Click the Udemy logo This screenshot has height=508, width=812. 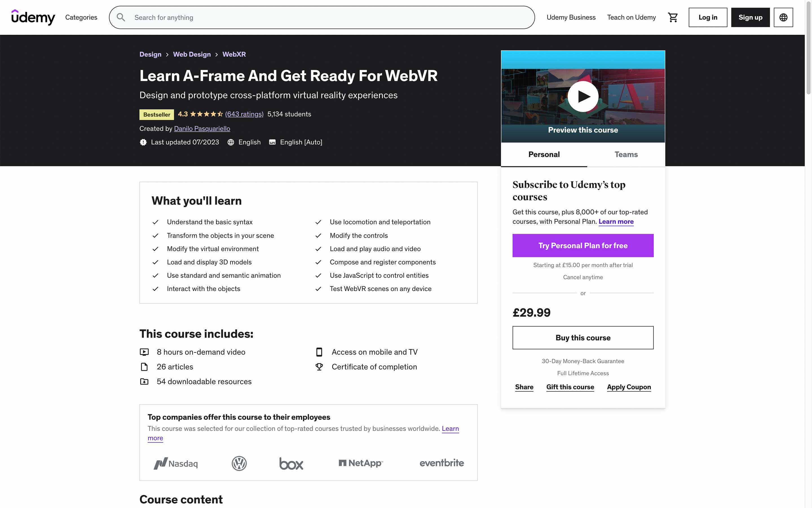click(33, 17)
